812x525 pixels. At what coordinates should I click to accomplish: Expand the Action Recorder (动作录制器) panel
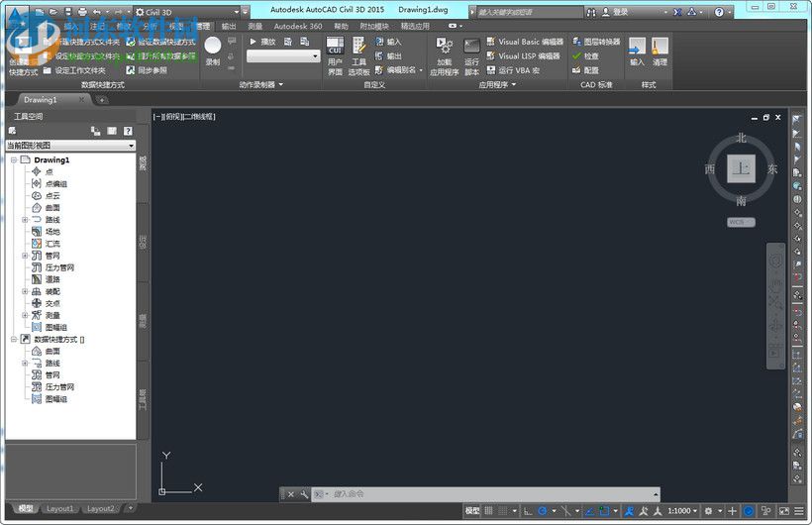point(261,84)
